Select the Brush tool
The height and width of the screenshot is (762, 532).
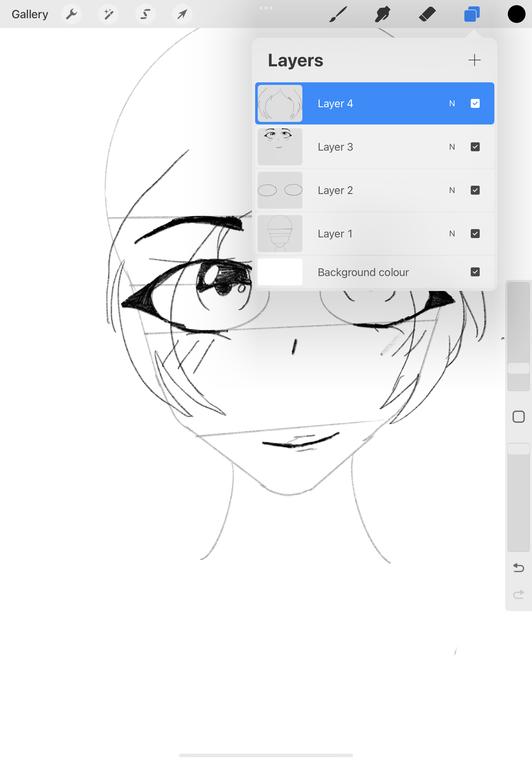pyautogui.click(x=338, y=14)
